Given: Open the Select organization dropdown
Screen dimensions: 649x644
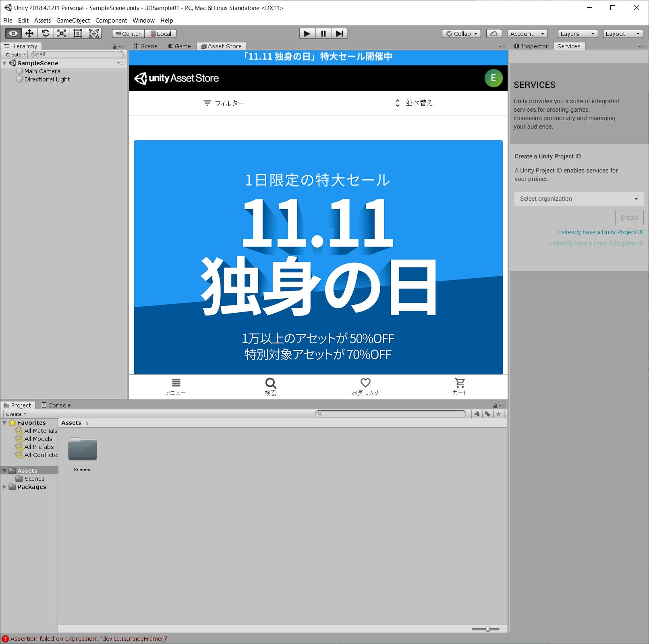Looking at the screenshot, I should pos(579,199).
